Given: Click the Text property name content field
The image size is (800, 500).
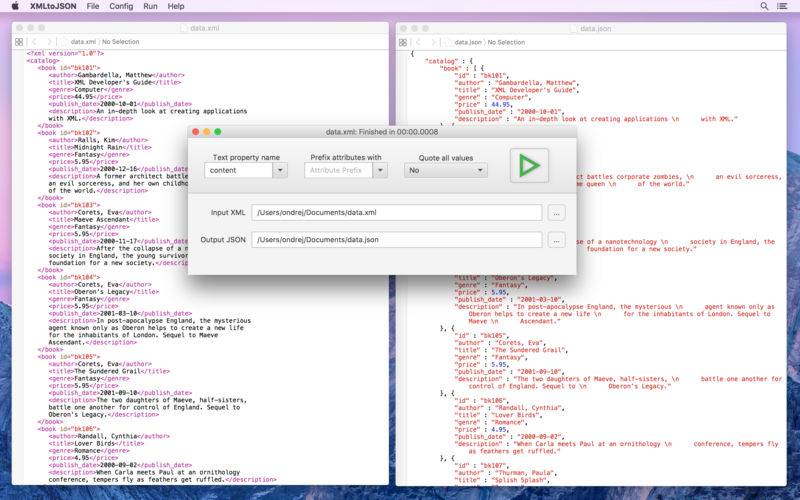Looking at the screenshot, I should (238, 170).
